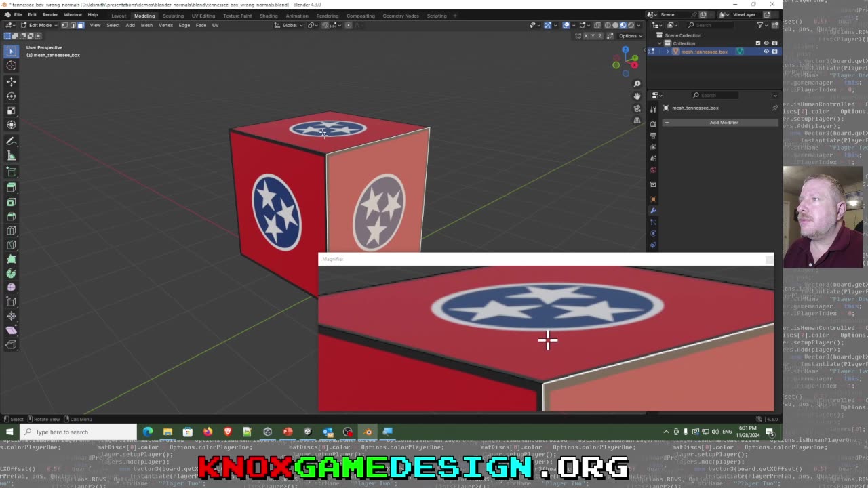This screenshot has width=868, height=488.
Task: Switch to wireframe viewport shading
Action: [x=608, y=25]
